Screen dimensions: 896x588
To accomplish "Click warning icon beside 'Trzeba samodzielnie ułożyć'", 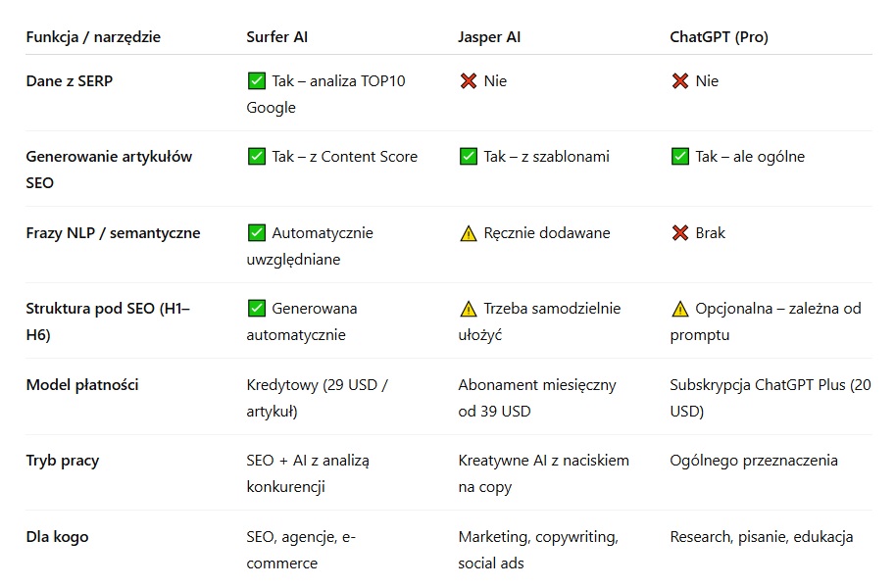I will click(x=468, y=309).
